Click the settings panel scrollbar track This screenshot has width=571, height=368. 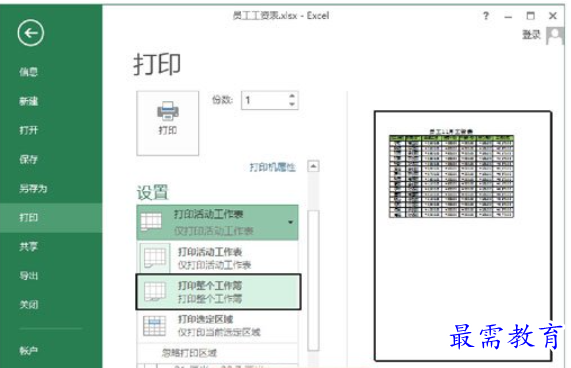pos(313,280)
